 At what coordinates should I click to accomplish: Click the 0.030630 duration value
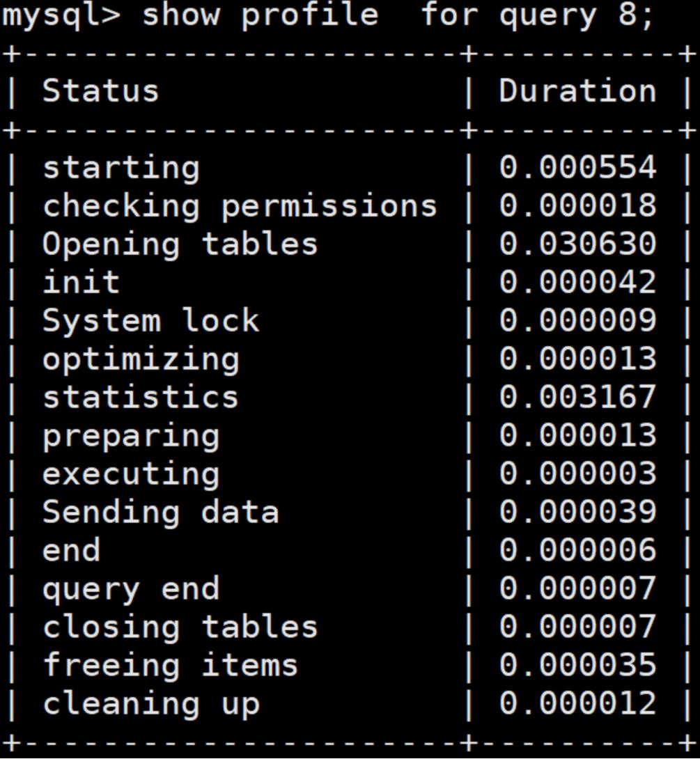pos(577,244)
